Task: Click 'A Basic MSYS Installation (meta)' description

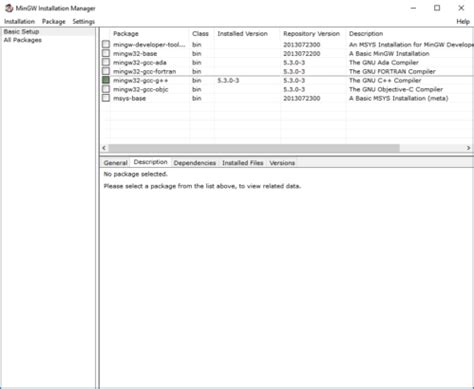Action: [398, 99]
